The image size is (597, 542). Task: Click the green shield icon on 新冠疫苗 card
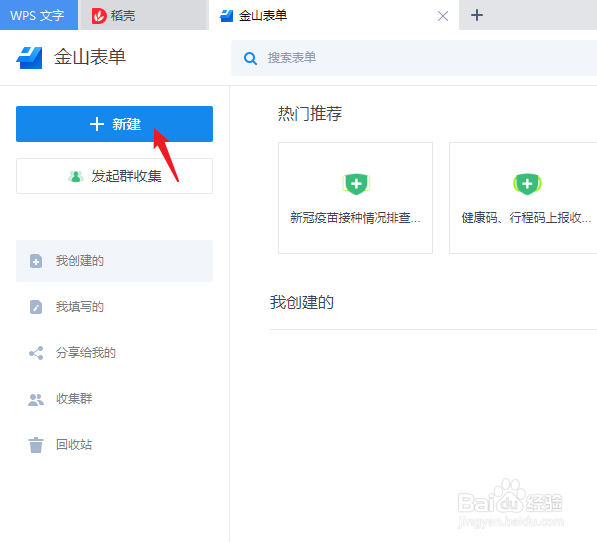tap(356, 184)
